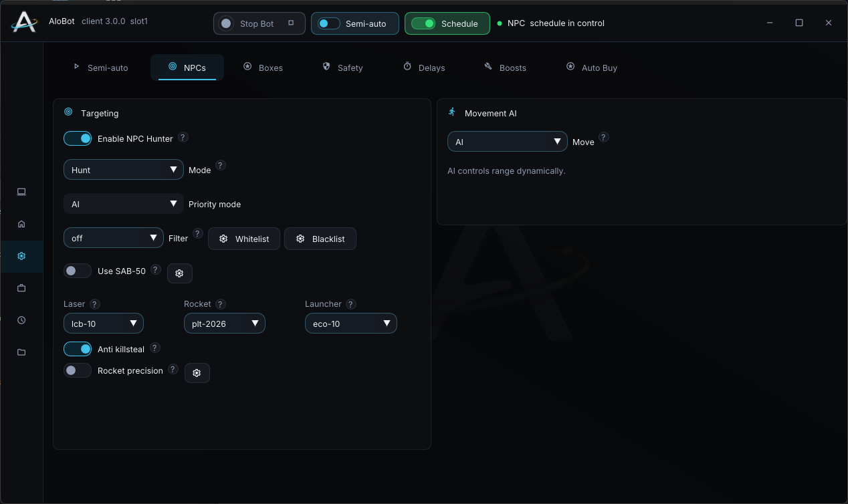Open SAB-50 settings gear button
Viewport: 848px width, 504px height.
[x=179, y=273]
